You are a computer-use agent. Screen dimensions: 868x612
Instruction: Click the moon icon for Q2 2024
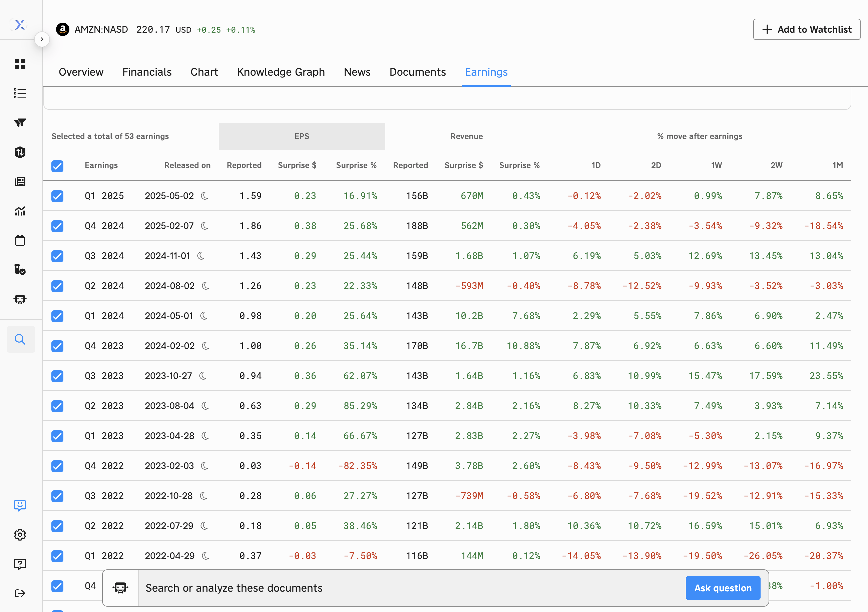point(206,286)
